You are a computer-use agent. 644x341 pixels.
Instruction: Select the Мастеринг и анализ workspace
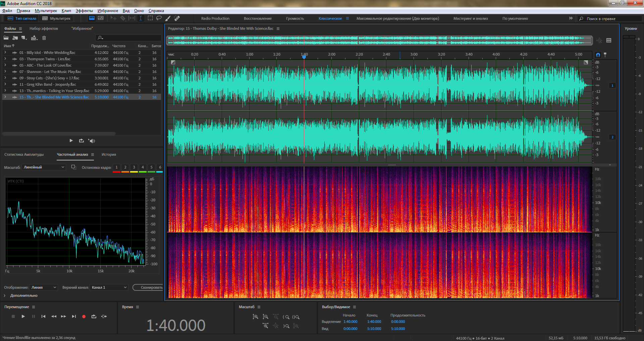click(x=471, y=18)
